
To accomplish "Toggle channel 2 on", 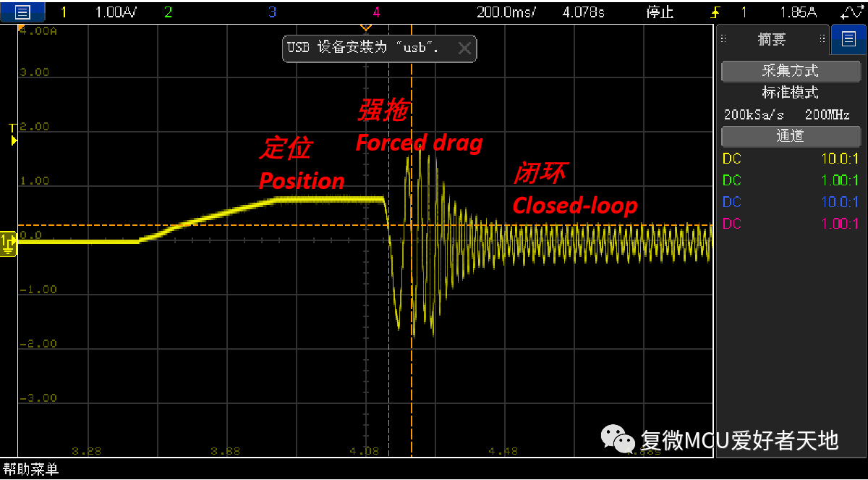I will click(168, 12).
